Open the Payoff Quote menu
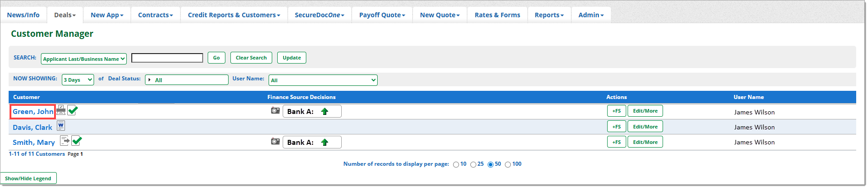 click(382, 15)
